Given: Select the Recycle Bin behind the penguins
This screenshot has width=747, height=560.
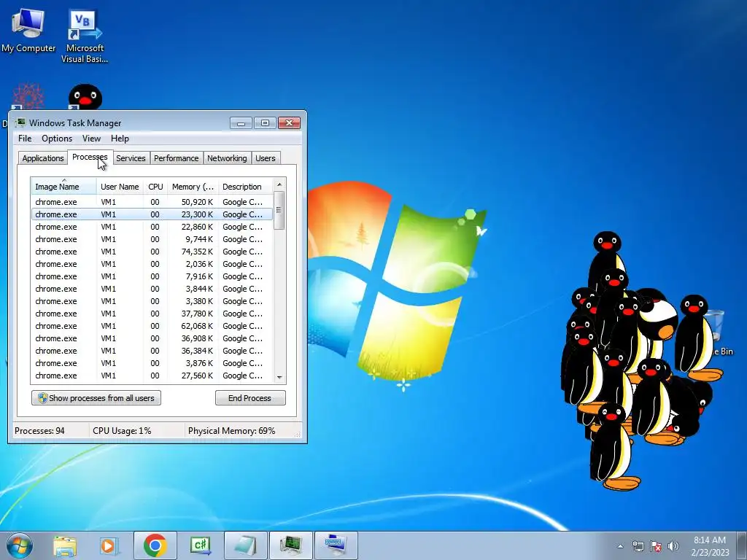Looking at the screenshot, I should click(716, 333).
